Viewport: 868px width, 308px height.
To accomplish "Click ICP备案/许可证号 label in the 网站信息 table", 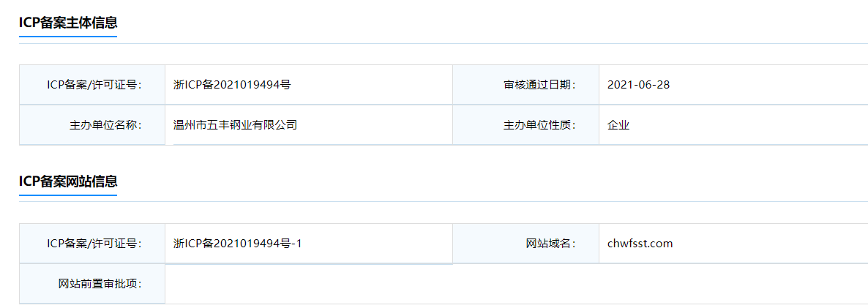I will point(94,243).
